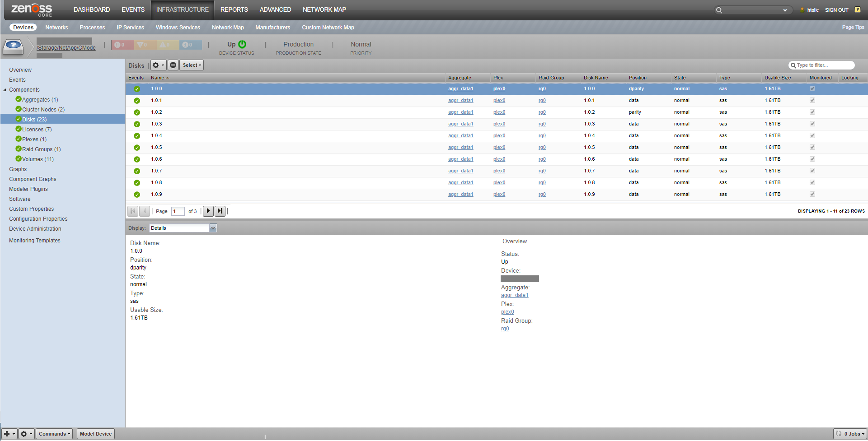Open the Networks sub-tab

[x=56, y=28]
